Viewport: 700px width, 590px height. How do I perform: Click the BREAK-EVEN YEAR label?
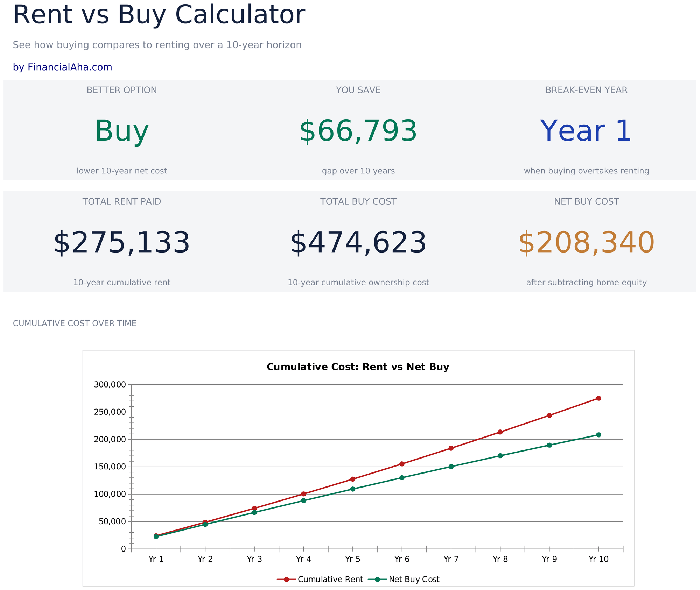coord(587,90)
